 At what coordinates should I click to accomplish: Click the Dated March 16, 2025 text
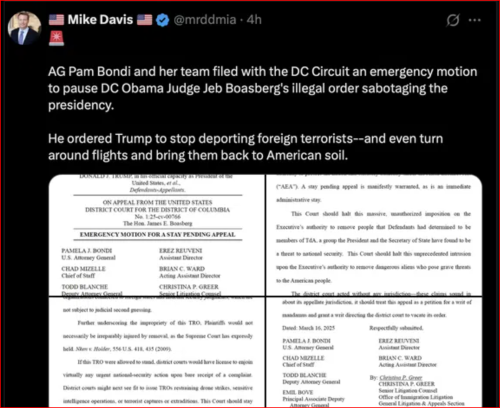tap(308, 328)
